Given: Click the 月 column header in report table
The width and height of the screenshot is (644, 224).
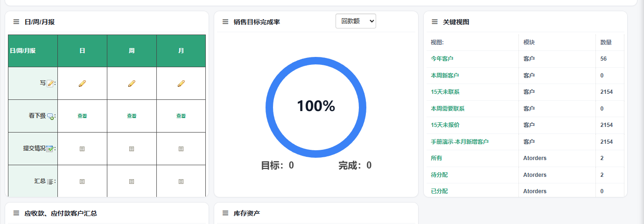Looking at the screenshot, I should pos(181,51).
